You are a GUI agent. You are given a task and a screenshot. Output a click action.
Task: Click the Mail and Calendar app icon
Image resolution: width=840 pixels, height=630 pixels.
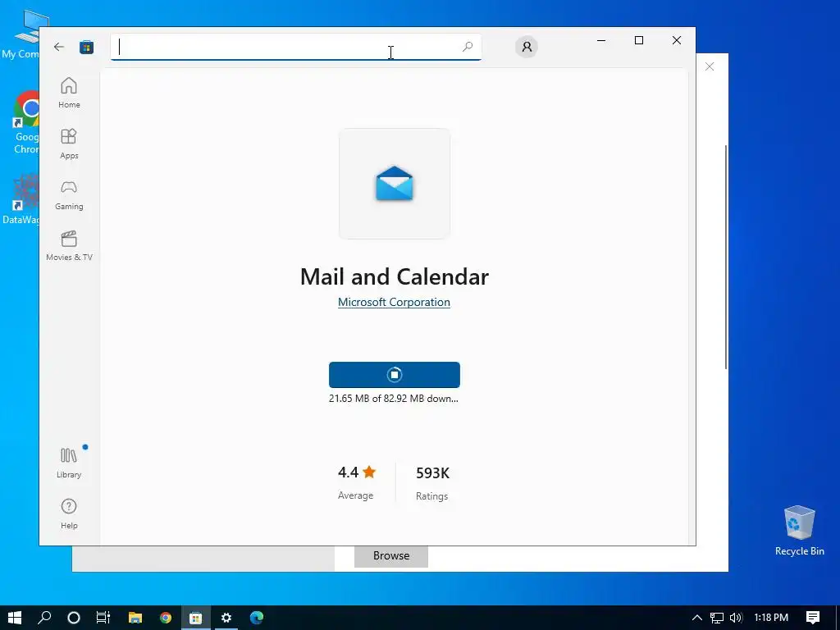click(x=395, y=184)
